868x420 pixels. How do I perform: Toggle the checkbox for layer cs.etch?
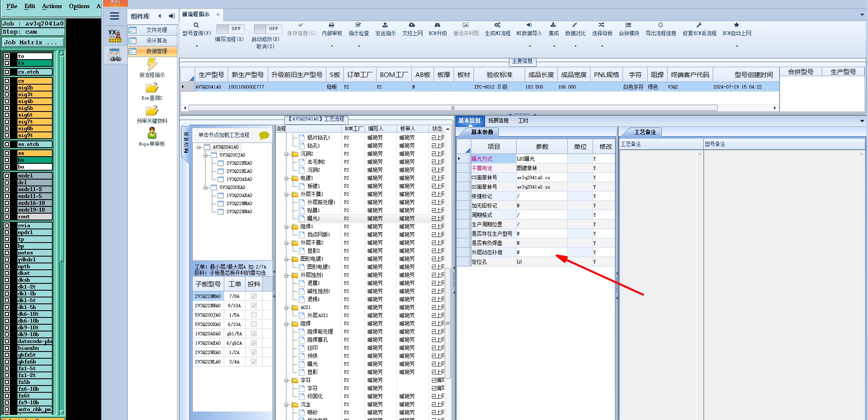pos(7,72)
